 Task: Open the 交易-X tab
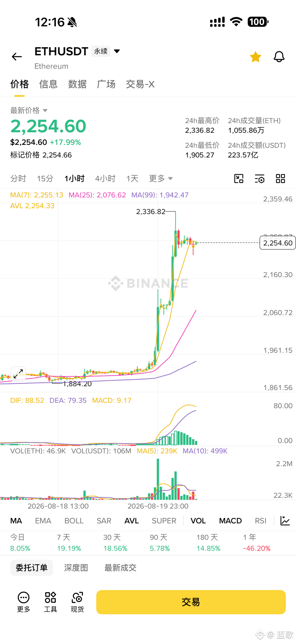coord(140,84)
